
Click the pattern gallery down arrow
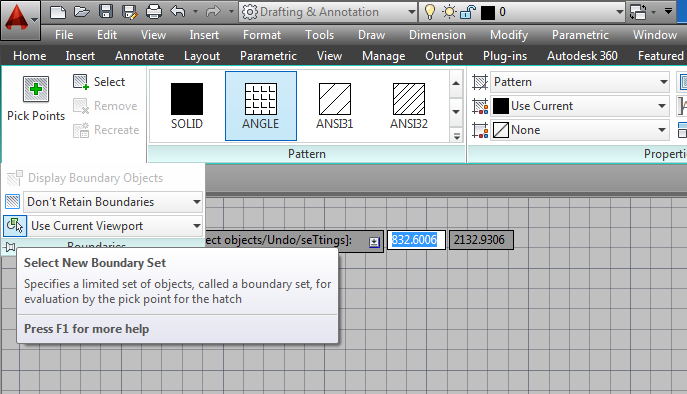456,112
